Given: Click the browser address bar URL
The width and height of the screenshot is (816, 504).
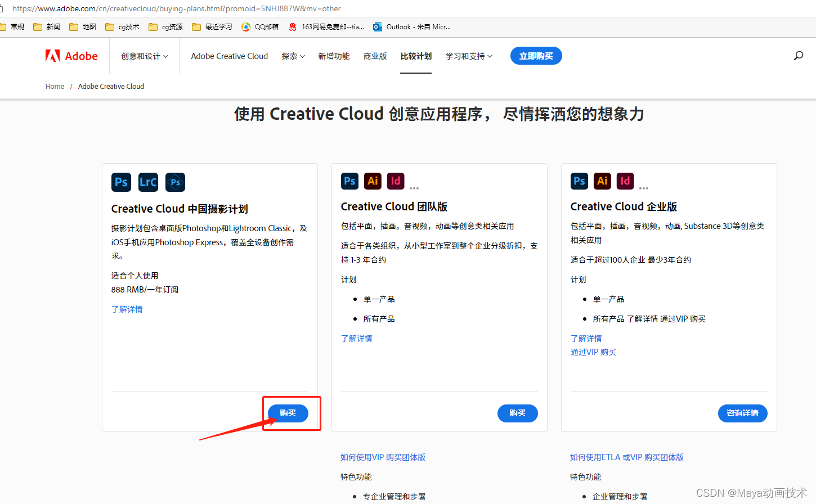Looking at the screenshot, I should [176, 8].
